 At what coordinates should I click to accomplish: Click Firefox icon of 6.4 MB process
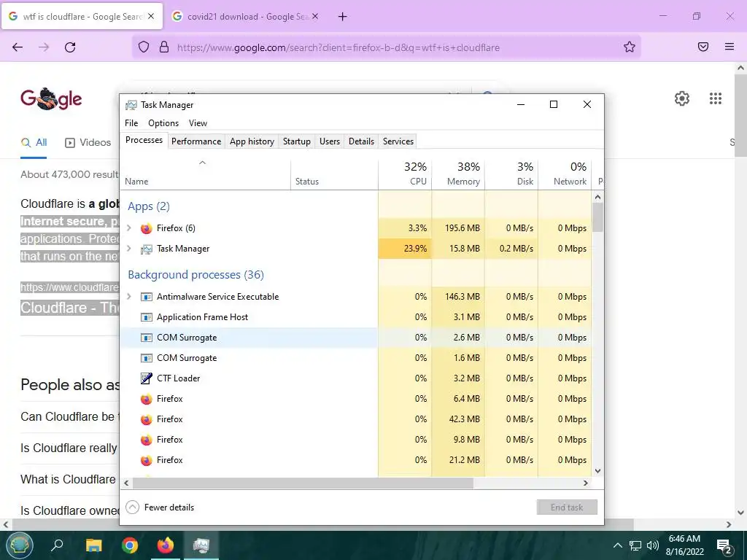[x=146, y=399]
